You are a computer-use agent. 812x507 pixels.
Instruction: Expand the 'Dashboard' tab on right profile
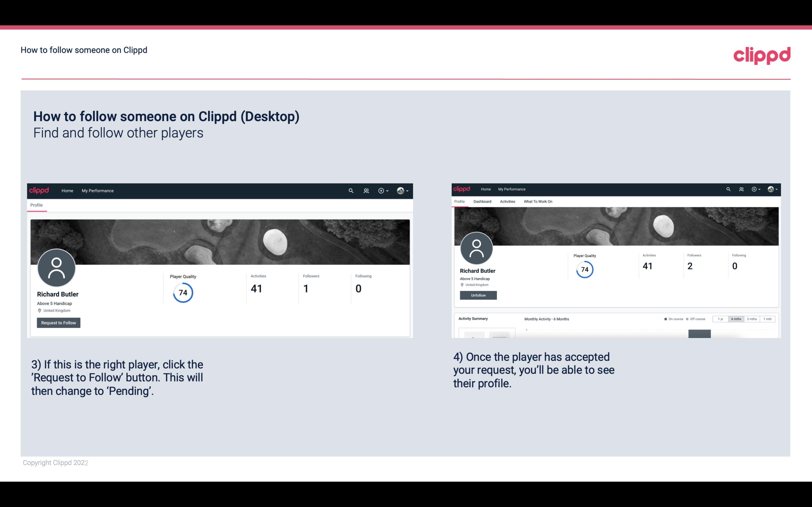(482, 201)
